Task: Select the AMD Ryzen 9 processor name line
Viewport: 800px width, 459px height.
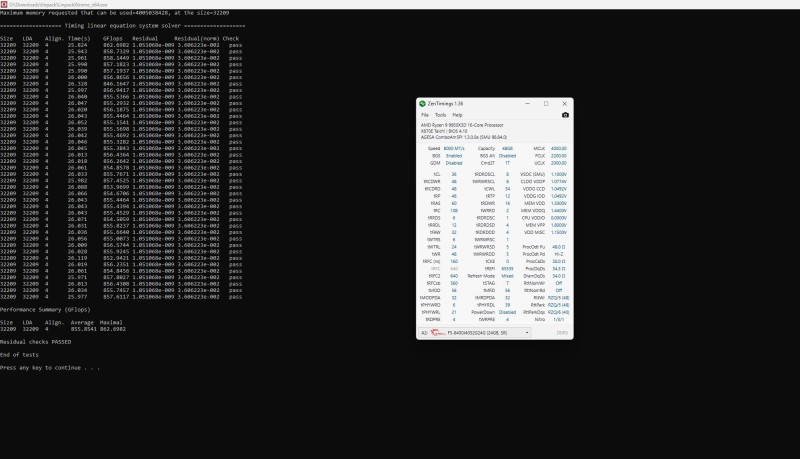Action: tap(462, 125)
